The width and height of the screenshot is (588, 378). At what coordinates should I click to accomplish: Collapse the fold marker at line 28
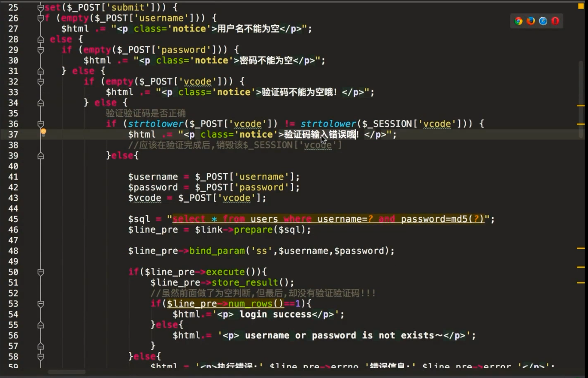[x=41, y=39]
